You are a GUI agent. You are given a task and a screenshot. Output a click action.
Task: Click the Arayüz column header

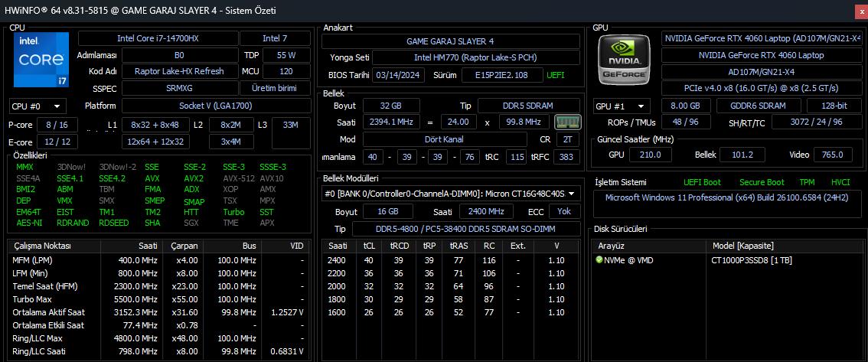click(649, 246)
